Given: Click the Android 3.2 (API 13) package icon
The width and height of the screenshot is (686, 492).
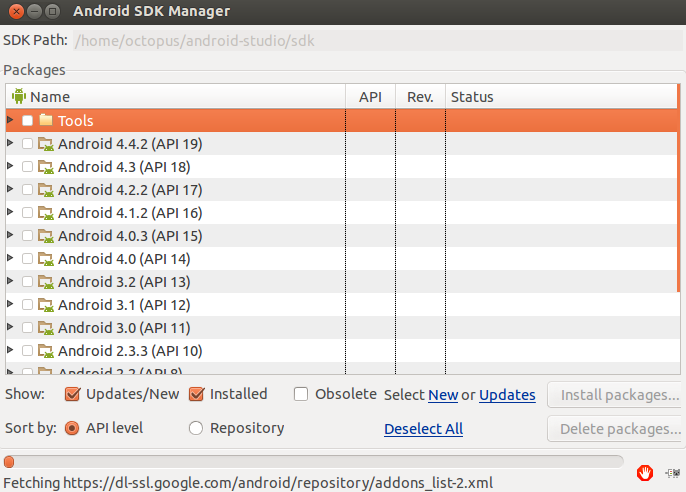Looking at the screenshot, I should click(46, 282).
